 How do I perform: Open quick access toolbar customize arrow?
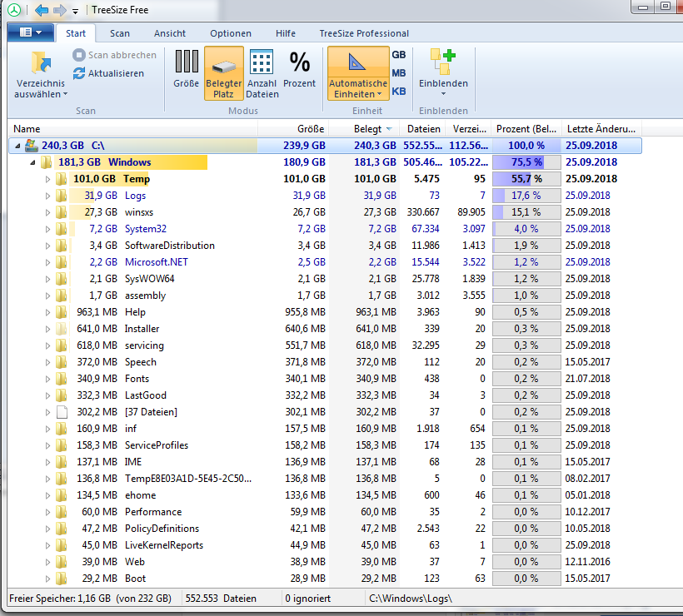point(75,11)
